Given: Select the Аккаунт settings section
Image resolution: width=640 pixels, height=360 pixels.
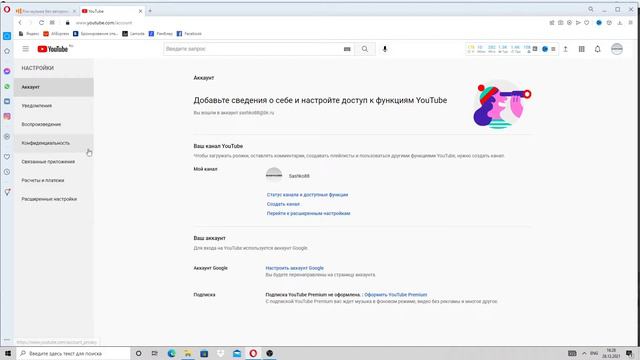Looking at the screenshot, I should pos(53,87).
